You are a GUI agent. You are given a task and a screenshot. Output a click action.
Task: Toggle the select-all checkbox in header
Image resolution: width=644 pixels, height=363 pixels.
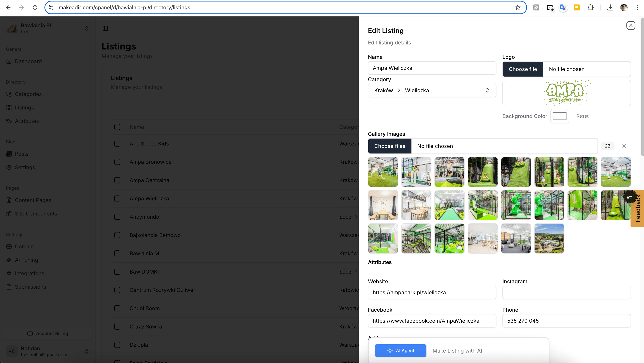pos(117,127)
